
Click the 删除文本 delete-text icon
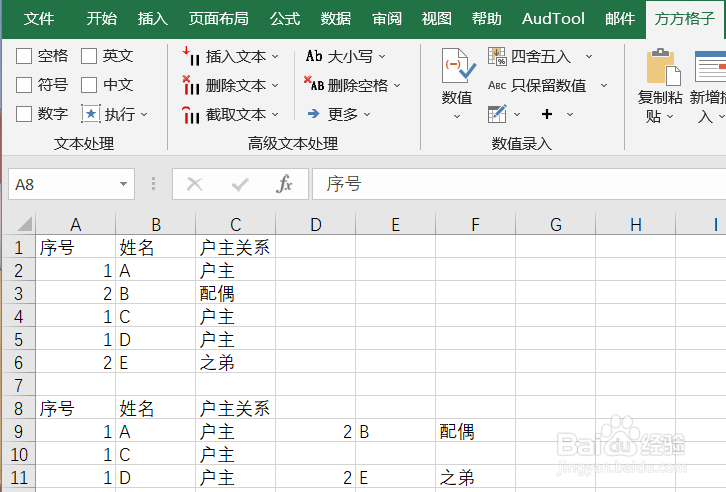tap(191, 85)
